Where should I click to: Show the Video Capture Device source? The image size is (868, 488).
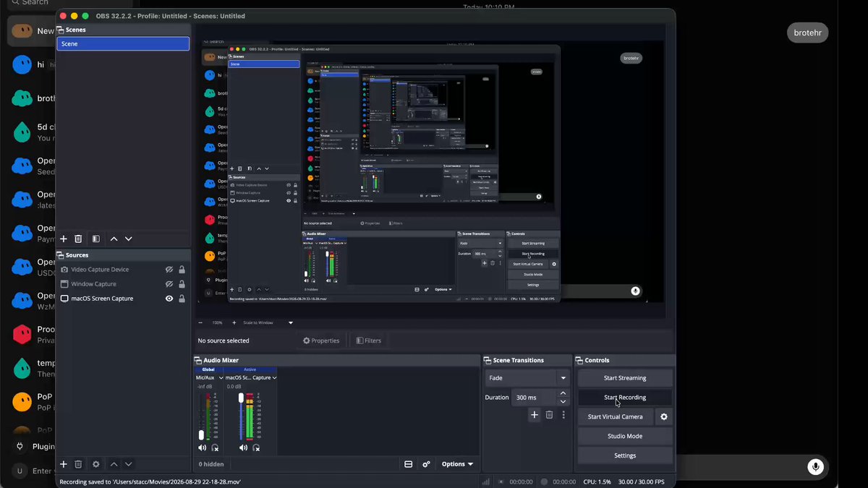[x=169, y=270]
